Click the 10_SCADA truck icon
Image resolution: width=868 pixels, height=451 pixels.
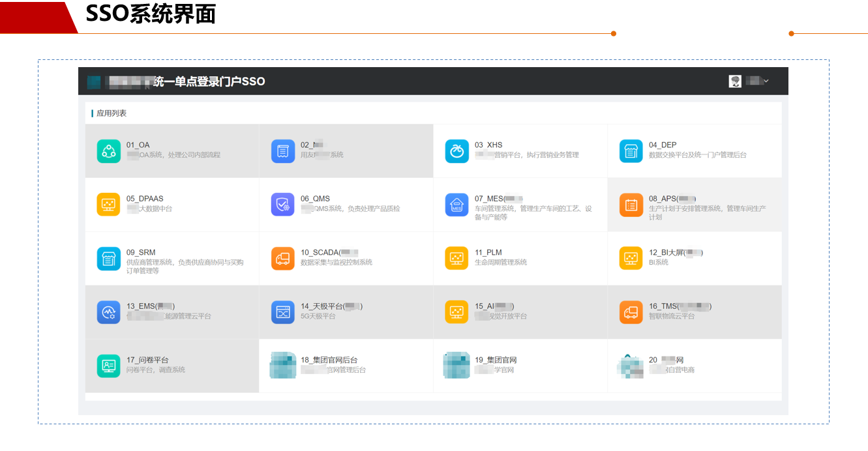283,258
